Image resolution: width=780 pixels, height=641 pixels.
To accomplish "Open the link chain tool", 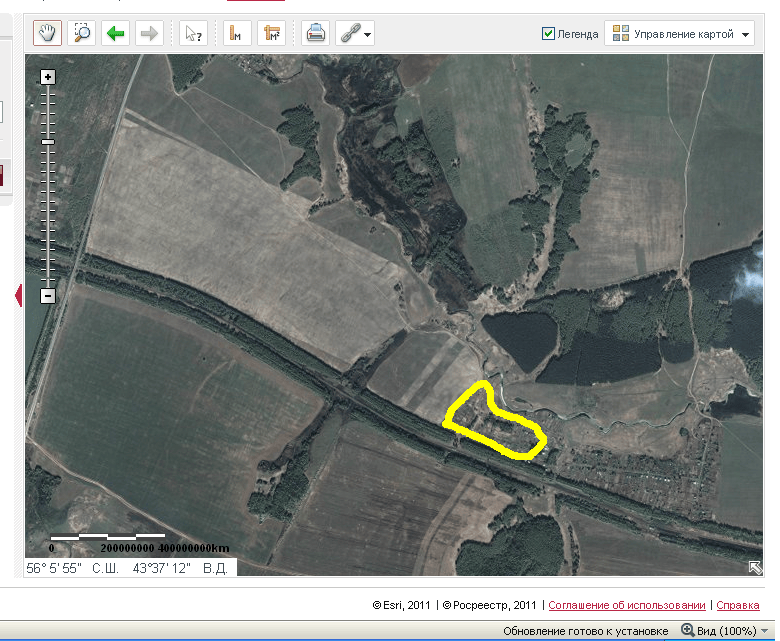I will pos(351,33).
